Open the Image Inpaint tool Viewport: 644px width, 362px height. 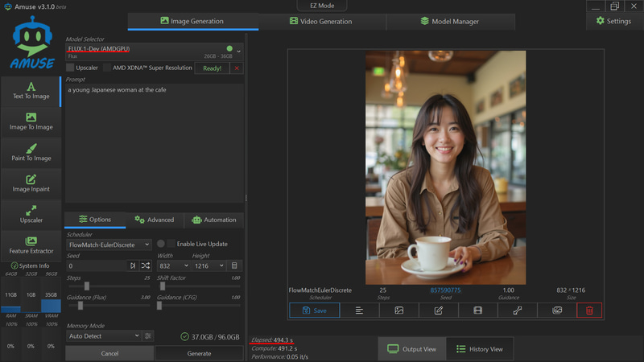coord(31,183)
